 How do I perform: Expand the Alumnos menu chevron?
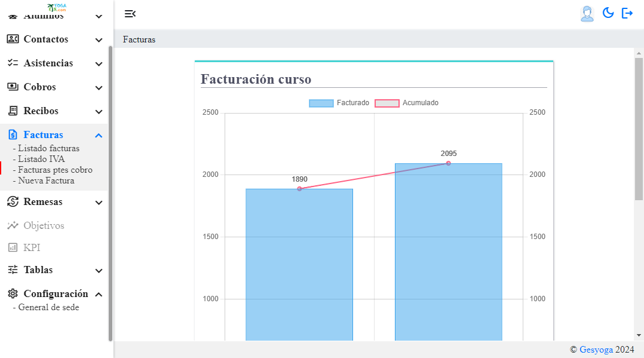click(99, 17)
